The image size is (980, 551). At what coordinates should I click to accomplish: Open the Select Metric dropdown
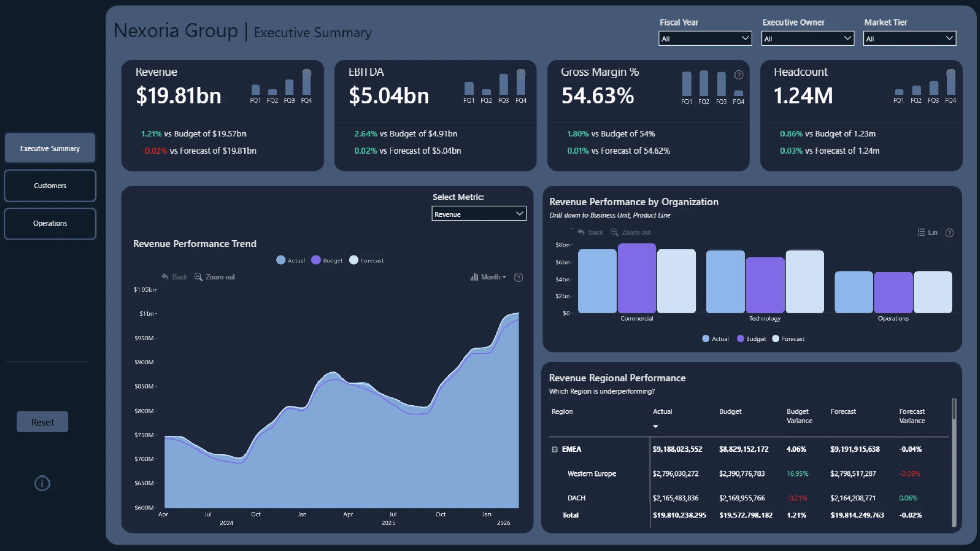coord(478,214)
